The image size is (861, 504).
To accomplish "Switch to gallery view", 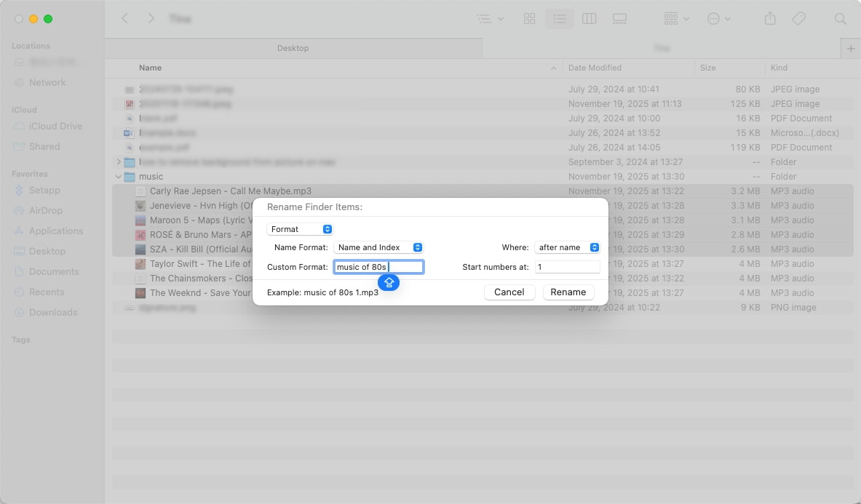I will click(619, 18).
